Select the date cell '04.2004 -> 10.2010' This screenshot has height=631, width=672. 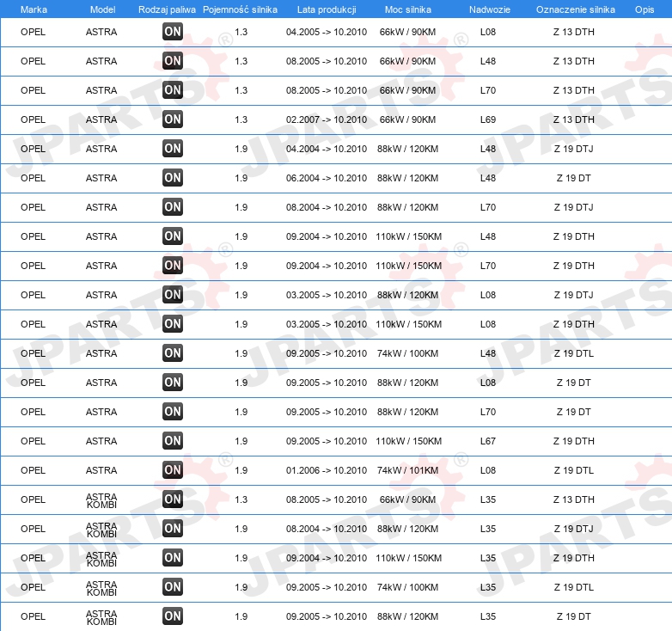[327, 149]
